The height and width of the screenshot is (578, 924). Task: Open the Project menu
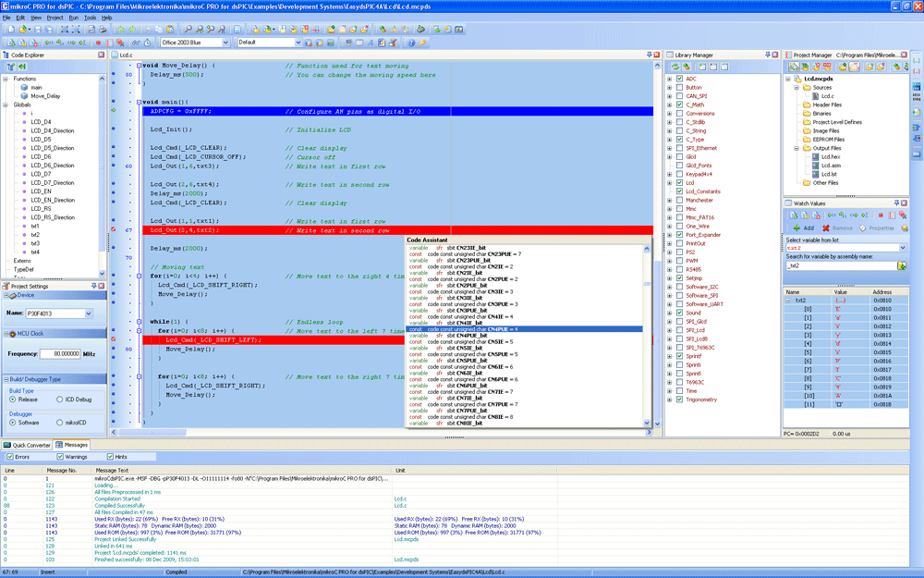[x=55, y=18]
